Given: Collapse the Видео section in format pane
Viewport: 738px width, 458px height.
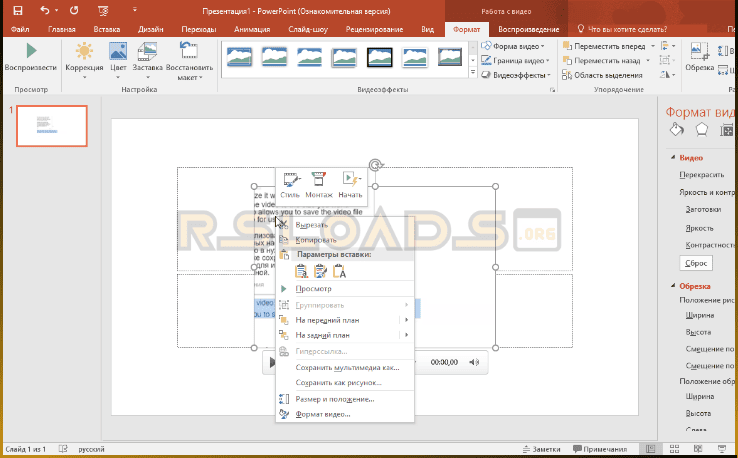Looking at the screenshot, I should pos(673,158).
